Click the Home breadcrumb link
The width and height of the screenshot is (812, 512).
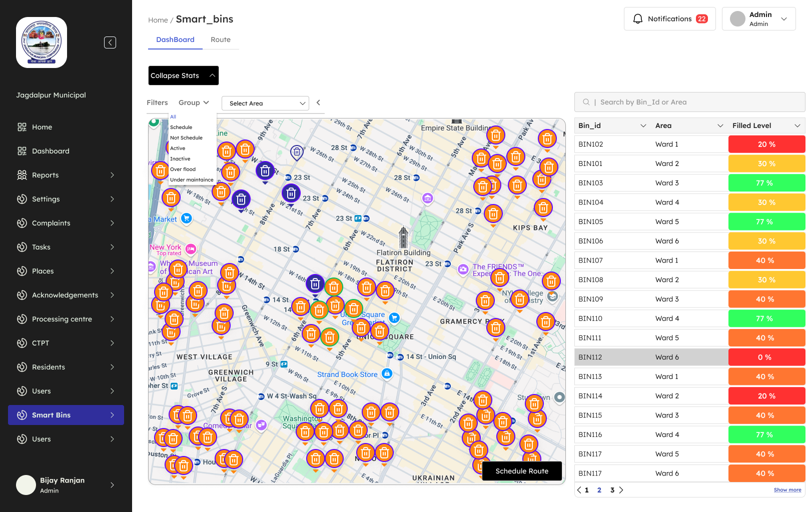(158, 20)
